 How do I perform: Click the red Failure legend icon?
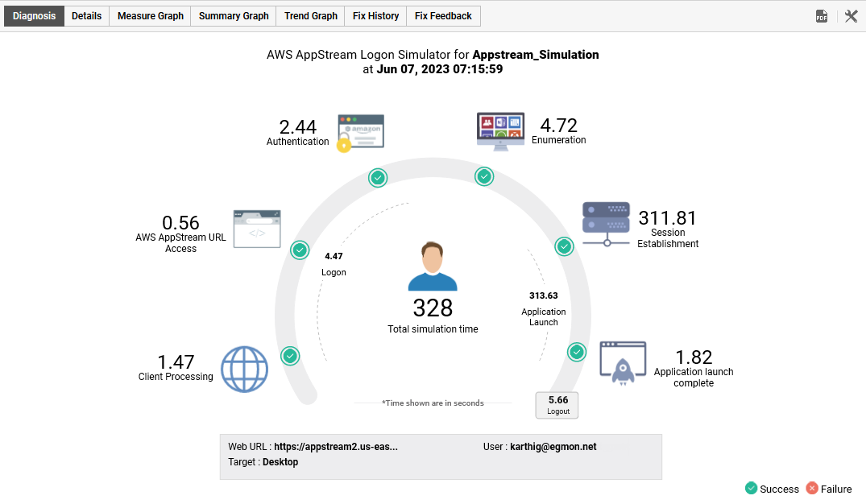click(x=812, y=488)
